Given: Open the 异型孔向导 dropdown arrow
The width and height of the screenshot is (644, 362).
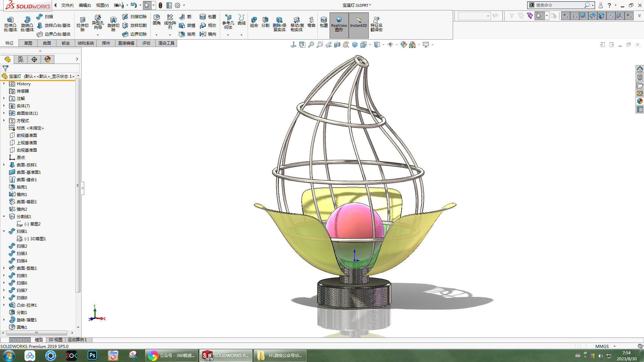Looking at the screenshot, I should pyautogui.click(x=98, y=35).
